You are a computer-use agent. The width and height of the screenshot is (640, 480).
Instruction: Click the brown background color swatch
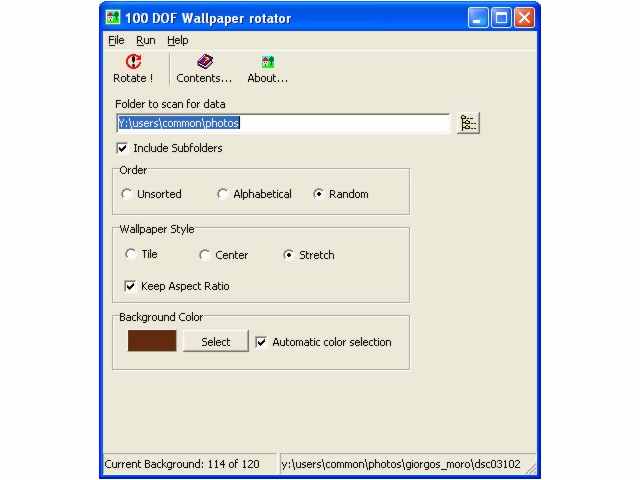tap(152, 341)
